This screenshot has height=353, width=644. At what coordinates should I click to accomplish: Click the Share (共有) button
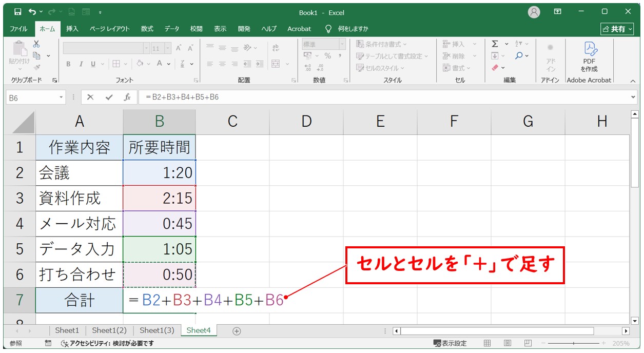click(x=617, y=29)
